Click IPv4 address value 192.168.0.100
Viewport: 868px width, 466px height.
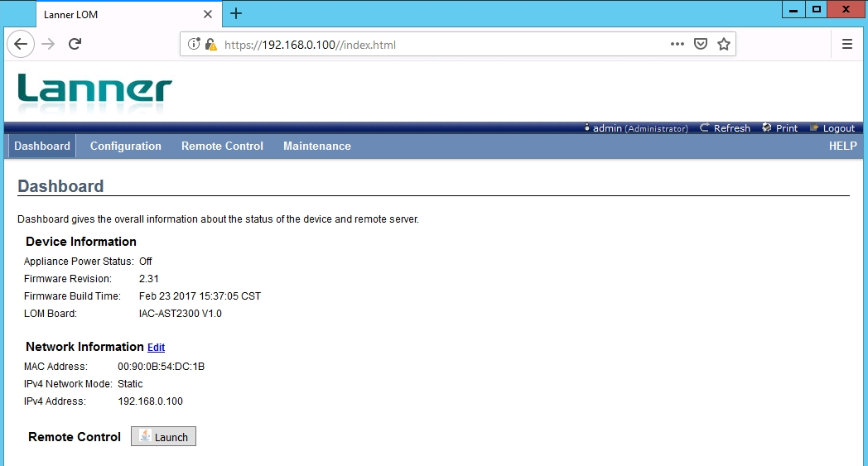pyautogui.click(x=150, y=401)
